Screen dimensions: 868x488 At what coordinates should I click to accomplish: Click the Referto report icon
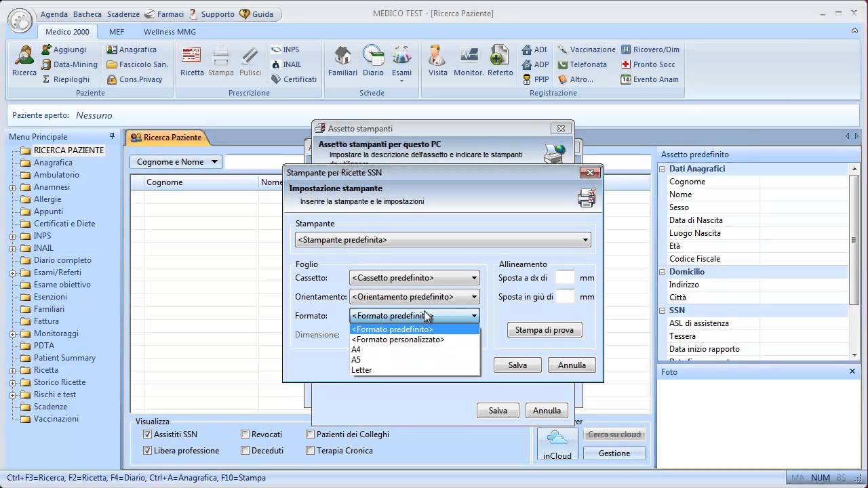tap(500, 61)
